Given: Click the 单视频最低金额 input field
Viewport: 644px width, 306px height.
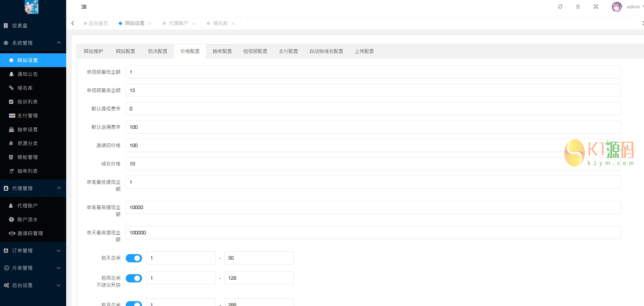Looking at the screenshot, I should (373, 72).
